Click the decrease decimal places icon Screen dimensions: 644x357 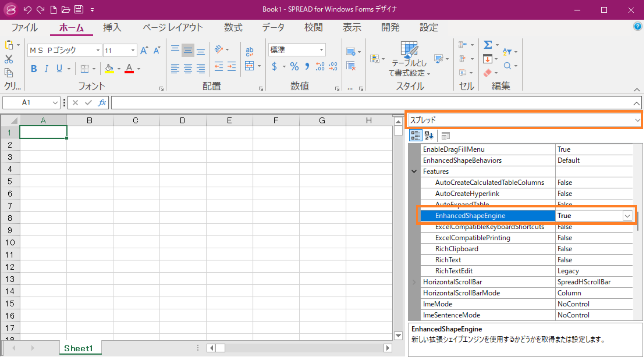click(333, 66)
